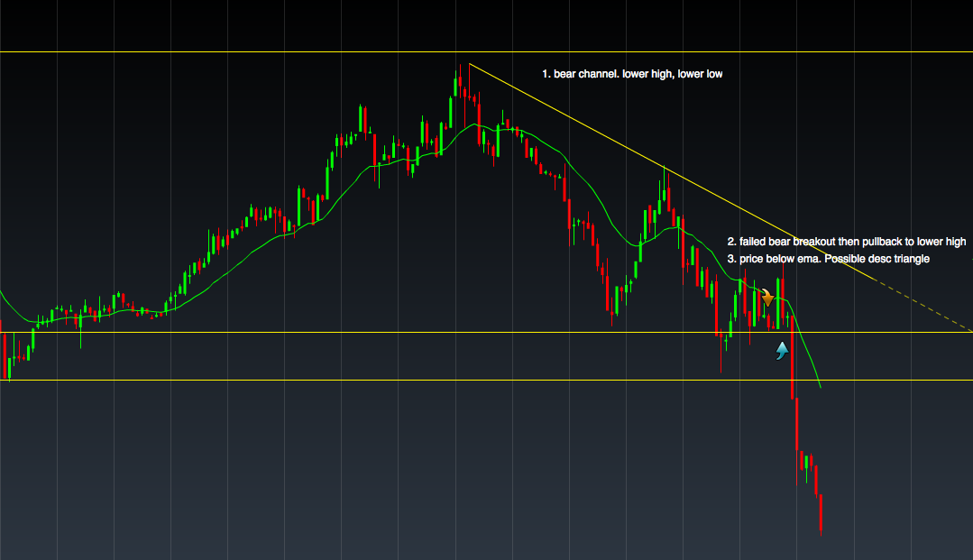Select the blue up arrow marker
973x560 pixels.
click(x=783, y=351)
